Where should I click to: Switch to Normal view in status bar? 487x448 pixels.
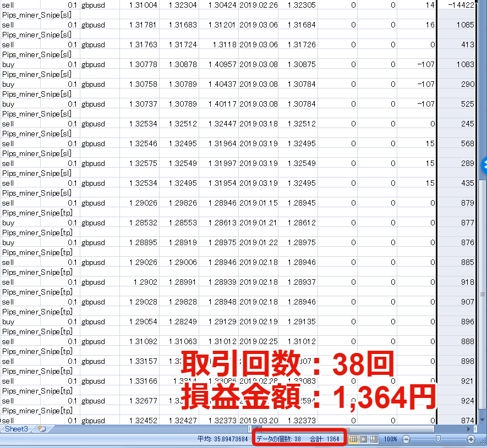(354, 439)
